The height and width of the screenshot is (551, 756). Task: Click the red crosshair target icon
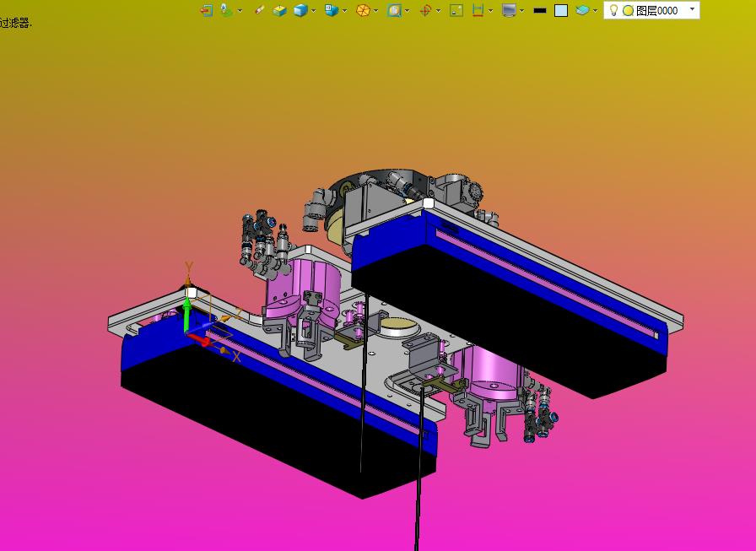coord(425,11)
